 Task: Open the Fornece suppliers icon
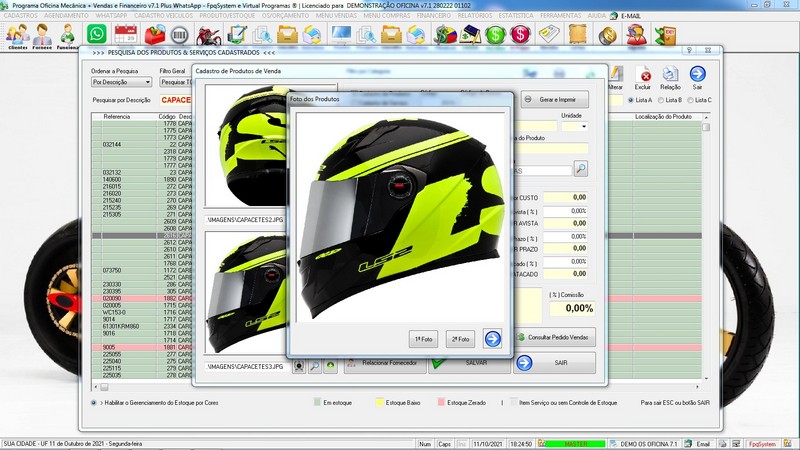42,36
